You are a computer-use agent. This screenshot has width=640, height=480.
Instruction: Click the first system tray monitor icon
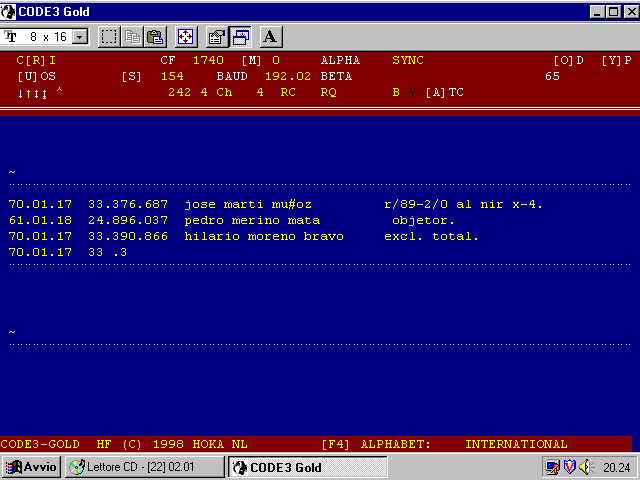click(552, 467)
